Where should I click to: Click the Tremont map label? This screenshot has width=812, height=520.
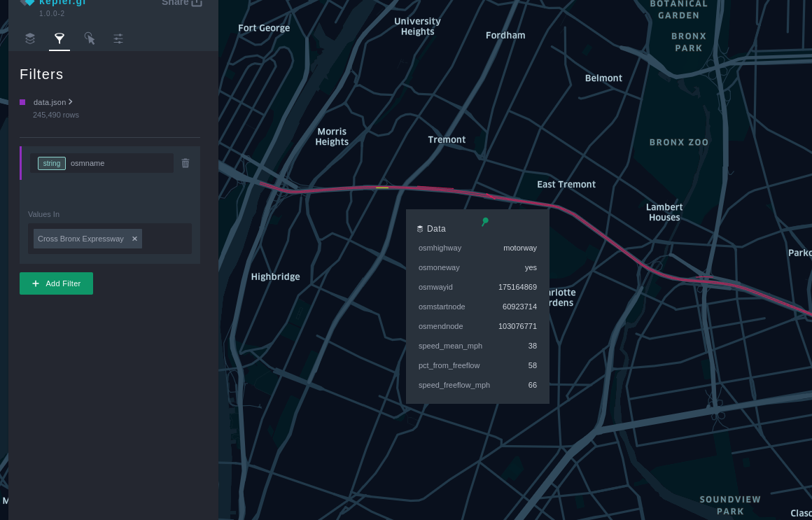tap(447, 140)
